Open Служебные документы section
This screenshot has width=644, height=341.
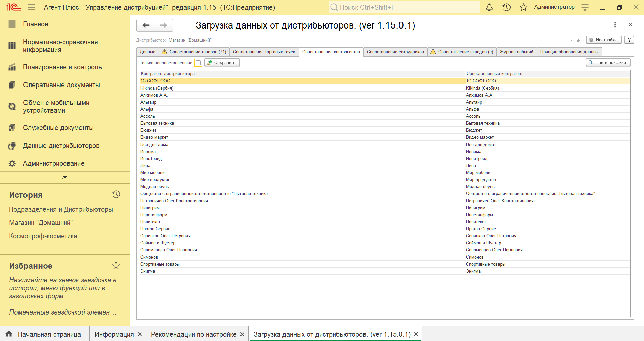[58, 128]
